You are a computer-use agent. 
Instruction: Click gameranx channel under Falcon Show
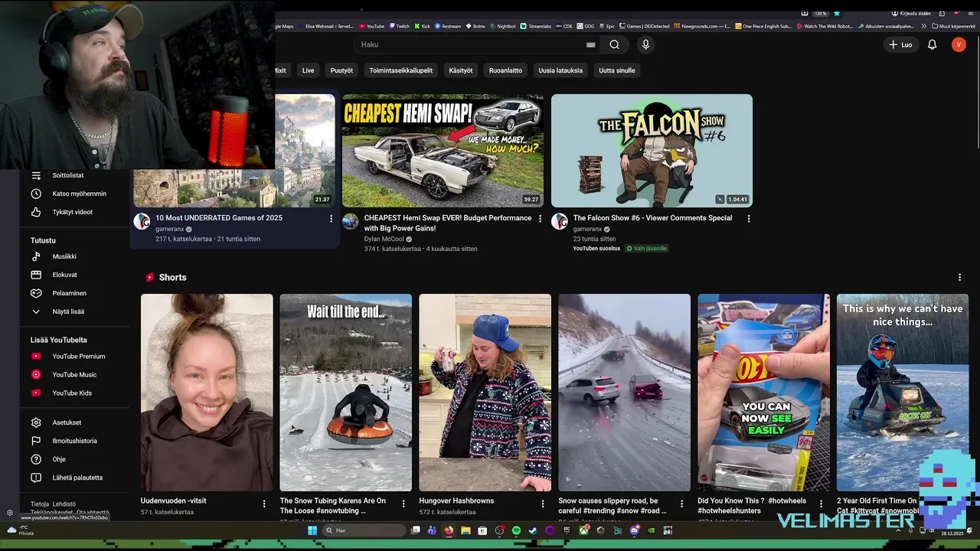pos(587,229)
